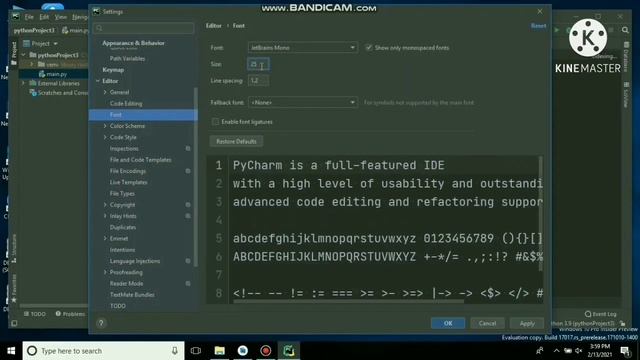
Task: Expand the General settings node
Action: (x=105, y=92)
